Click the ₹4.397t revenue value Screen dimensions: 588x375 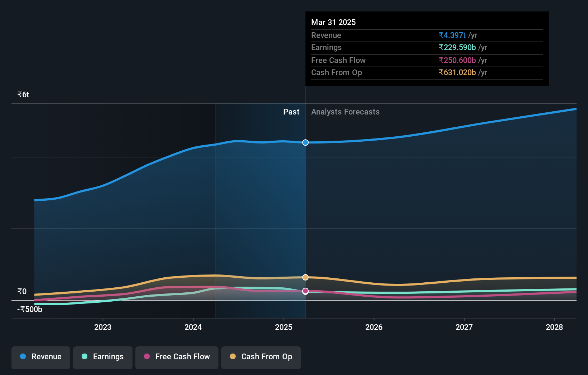tap(452, 35)
